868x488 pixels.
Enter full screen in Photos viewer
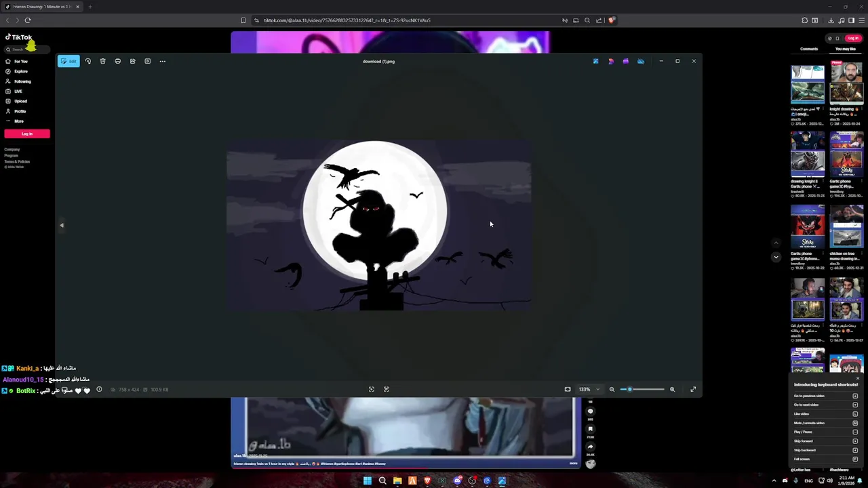click(x=693, y=389)
